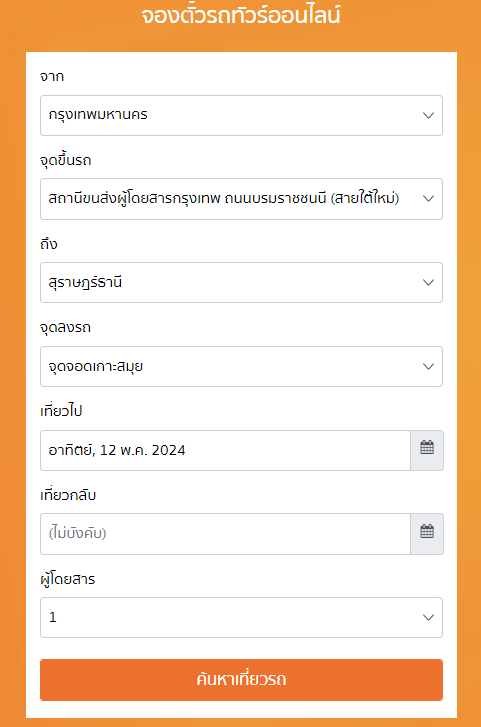Image resolution: width=481 pixels, height=727 pixels.
Task: Open the drop-off dropdown showing จุดจอดเกาะสมุย
Action: tap(241, 366)
